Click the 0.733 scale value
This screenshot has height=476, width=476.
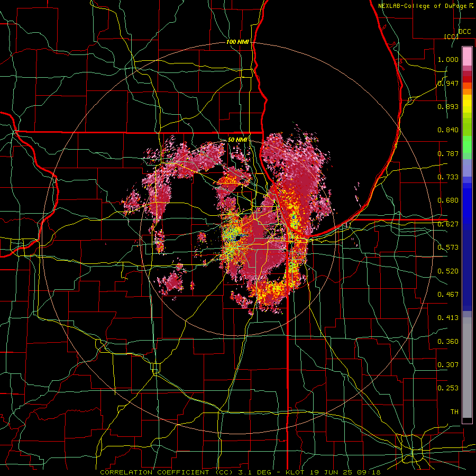(x=448, y=177)
